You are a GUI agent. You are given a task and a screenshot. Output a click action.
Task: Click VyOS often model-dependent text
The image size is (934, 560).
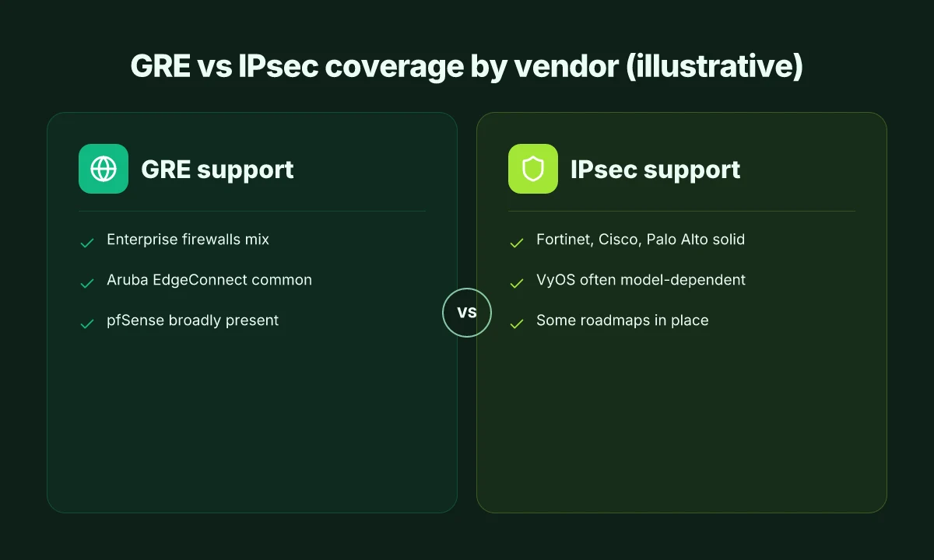tap(641, 280)
